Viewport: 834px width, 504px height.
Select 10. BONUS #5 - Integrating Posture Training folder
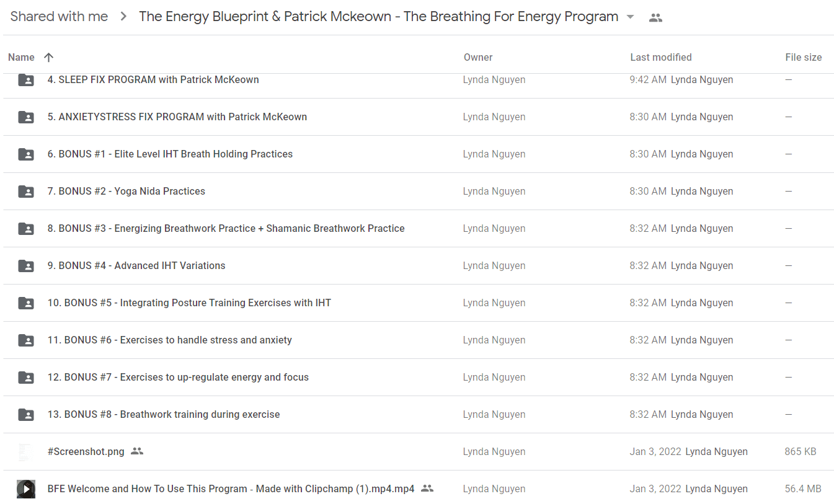(189, 303)
